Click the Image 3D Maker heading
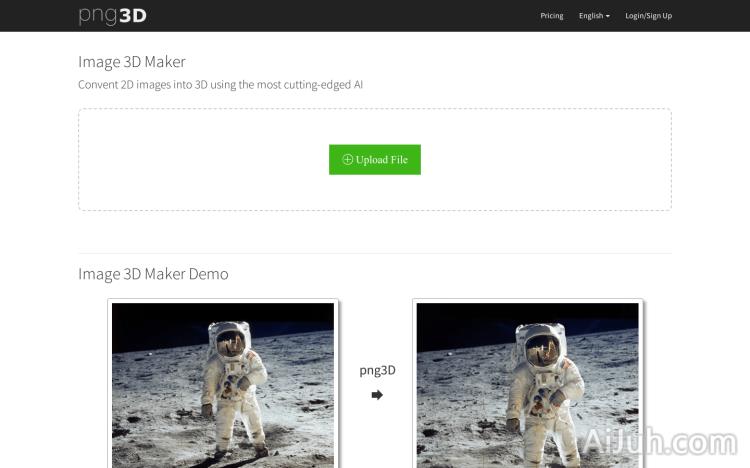The width and height of the screenshot is (750, 468). click(132, 62)
